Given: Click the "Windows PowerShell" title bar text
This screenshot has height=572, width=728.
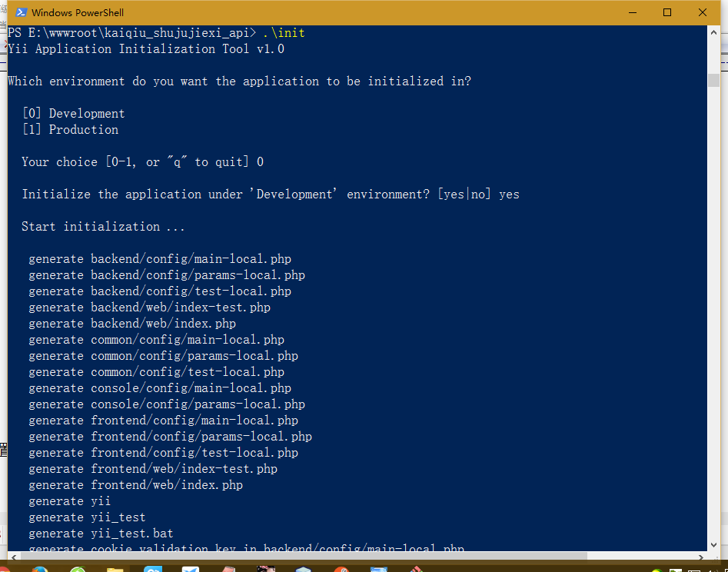Looking at the screenshot, I should point(78,12).
